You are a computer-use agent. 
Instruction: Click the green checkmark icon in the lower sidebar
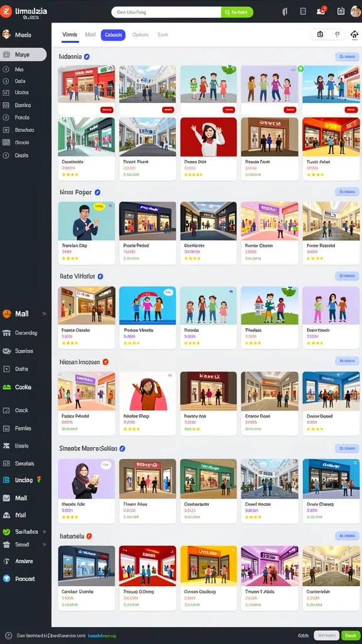coord(6,531)
